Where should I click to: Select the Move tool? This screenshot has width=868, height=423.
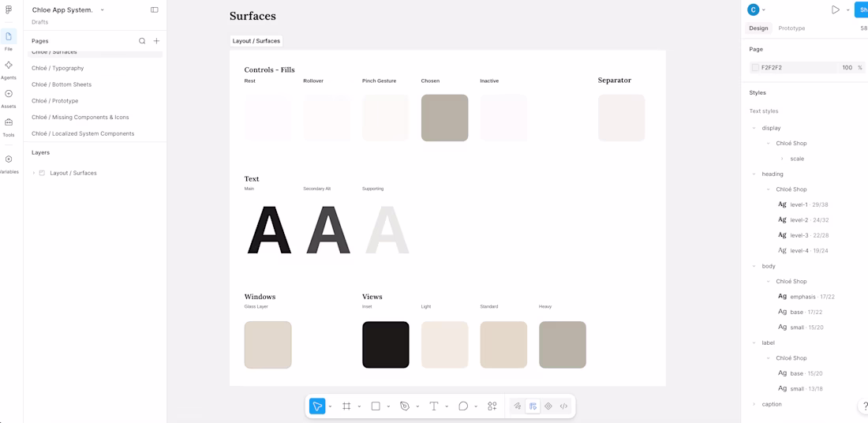[317, 406]
